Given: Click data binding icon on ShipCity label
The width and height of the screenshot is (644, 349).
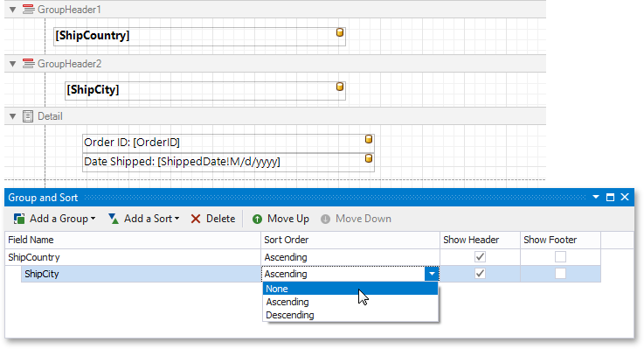Looking at the screenshot, I should click(340, 87).
